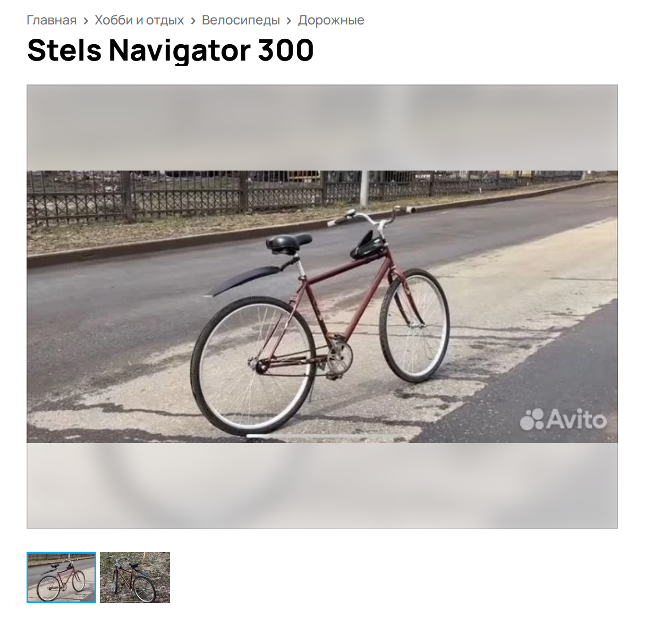The height and width of the screenshot is (644, 662).
Task: Show second thumbnail with bike on grass
Action: coord(135,578)
